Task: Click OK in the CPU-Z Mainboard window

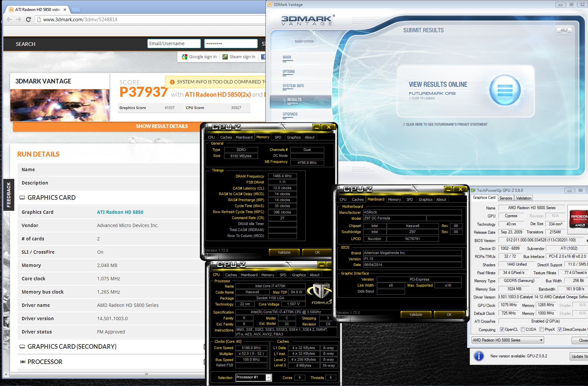Action: tap(449, 315)
